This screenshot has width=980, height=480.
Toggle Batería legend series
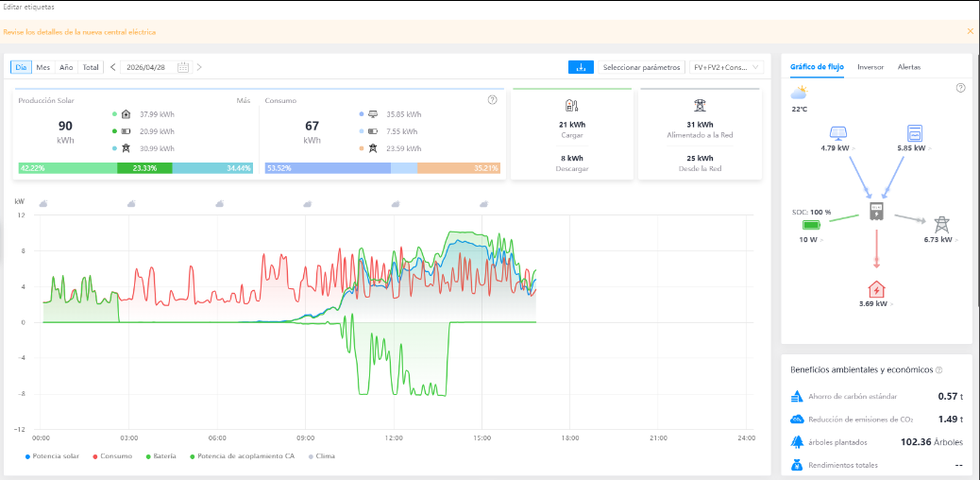tap(161, 456)
